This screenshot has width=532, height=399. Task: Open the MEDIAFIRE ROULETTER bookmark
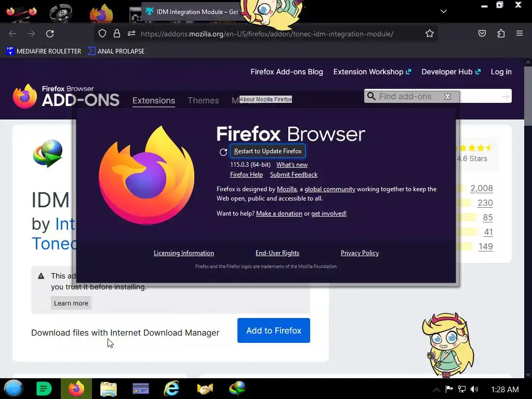point(44,51)
